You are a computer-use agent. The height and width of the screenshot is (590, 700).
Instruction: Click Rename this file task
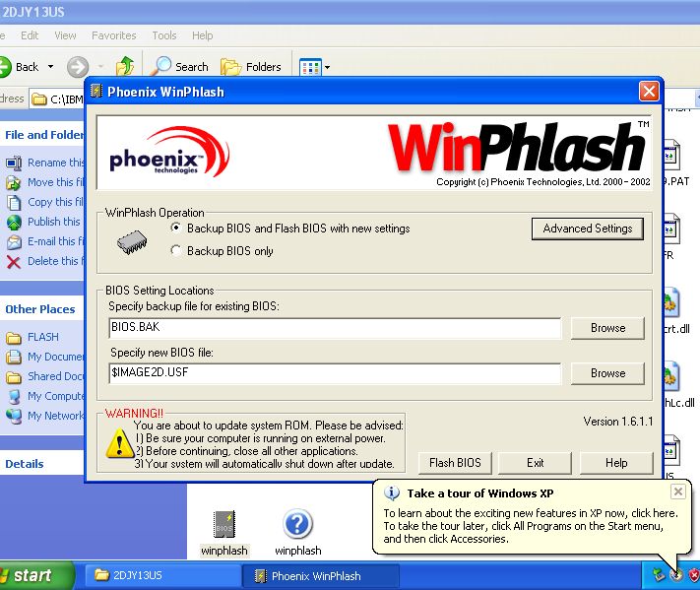(x=45, y=163)
